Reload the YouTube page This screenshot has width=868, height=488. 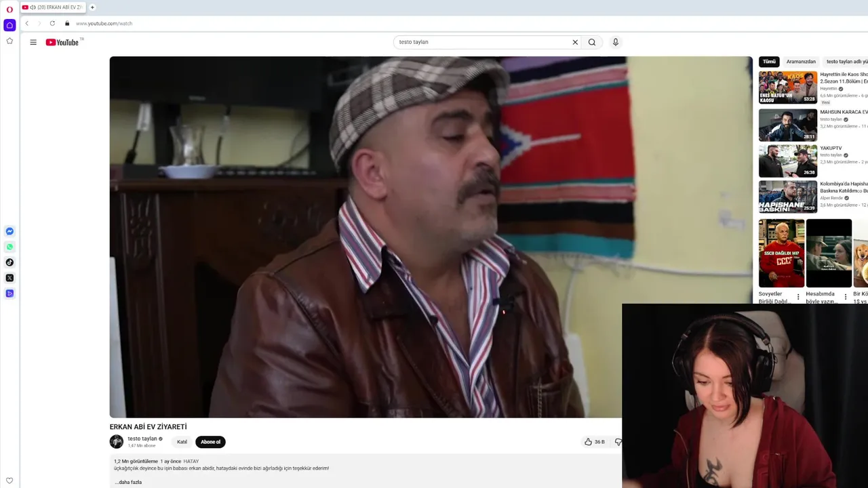52,23
